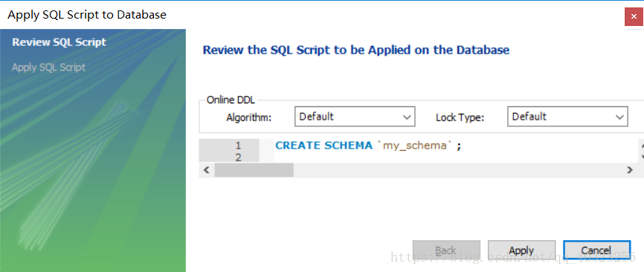Open the Algorithm dropdown

(x=355, y=117)
